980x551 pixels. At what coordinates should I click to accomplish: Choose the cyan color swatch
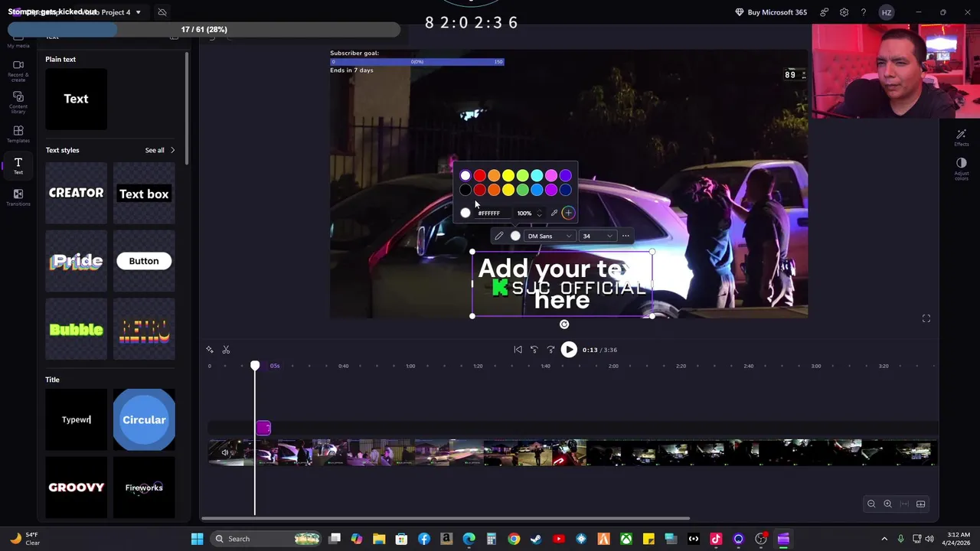tap(537, 176)
